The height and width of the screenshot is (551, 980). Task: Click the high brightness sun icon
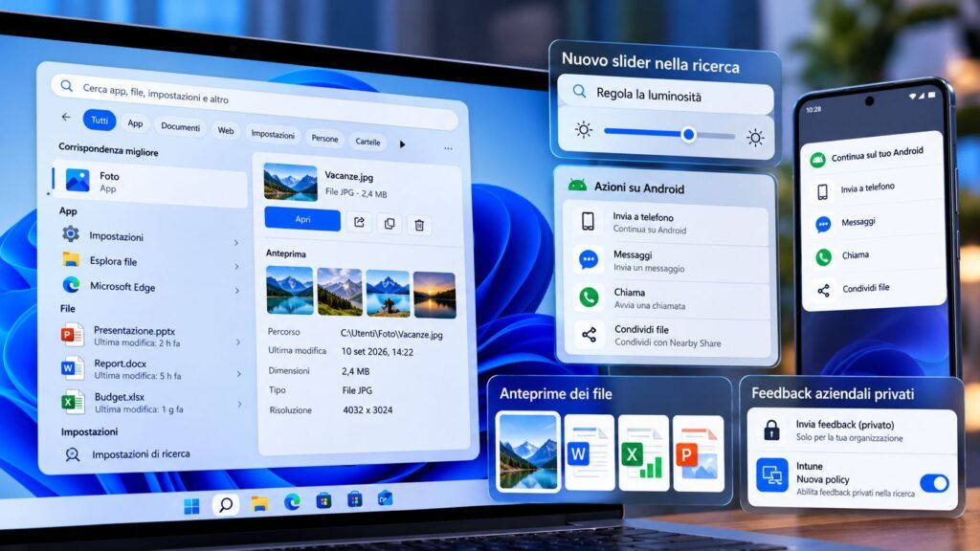[755, 138]
